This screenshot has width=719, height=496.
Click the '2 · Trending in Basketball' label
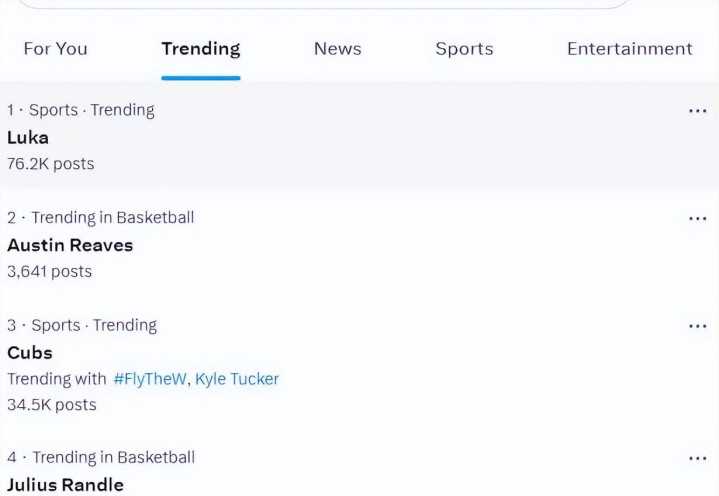tap(101, 218)
